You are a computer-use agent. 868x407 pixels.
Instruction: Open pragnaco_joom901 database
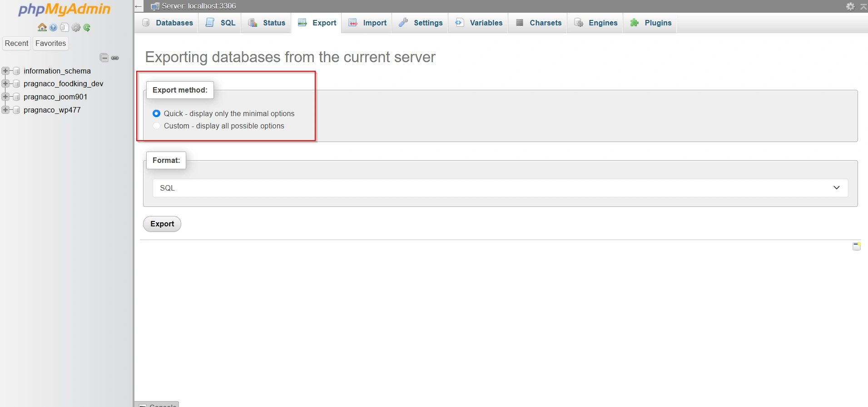pyautogui.click(x=55, y=97)
